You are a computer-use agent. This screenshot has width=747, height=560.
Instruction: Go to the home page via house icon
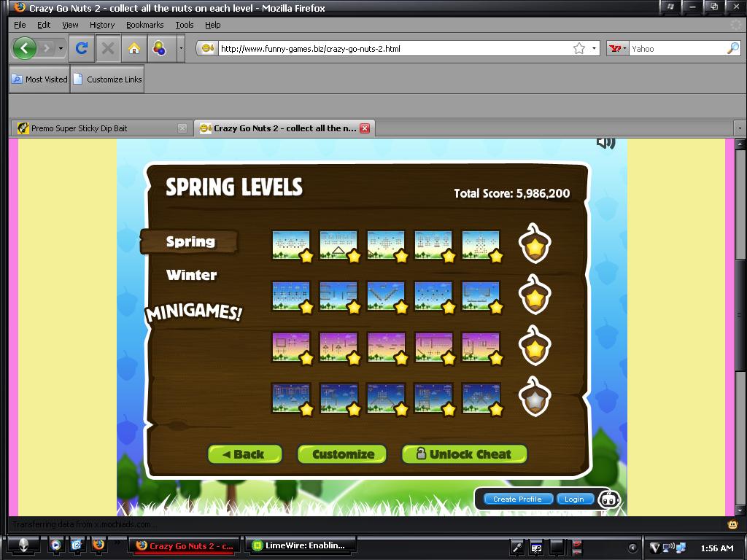(134, 48)
